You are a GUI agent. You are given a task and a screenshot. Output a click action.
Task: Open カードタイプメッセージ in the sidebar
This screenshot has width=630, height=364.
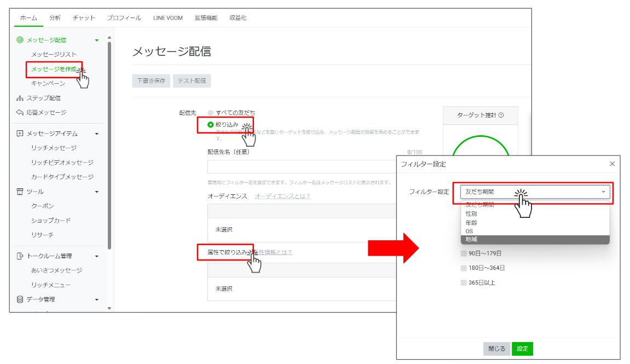point(62,176)
